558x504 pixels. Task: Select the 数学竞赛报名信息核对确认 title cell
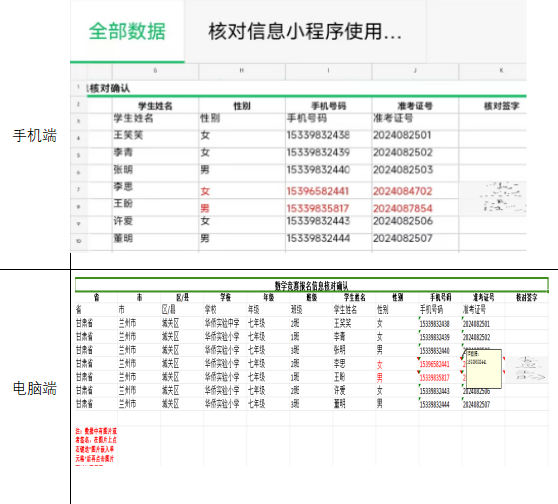(x=311, y=285)
